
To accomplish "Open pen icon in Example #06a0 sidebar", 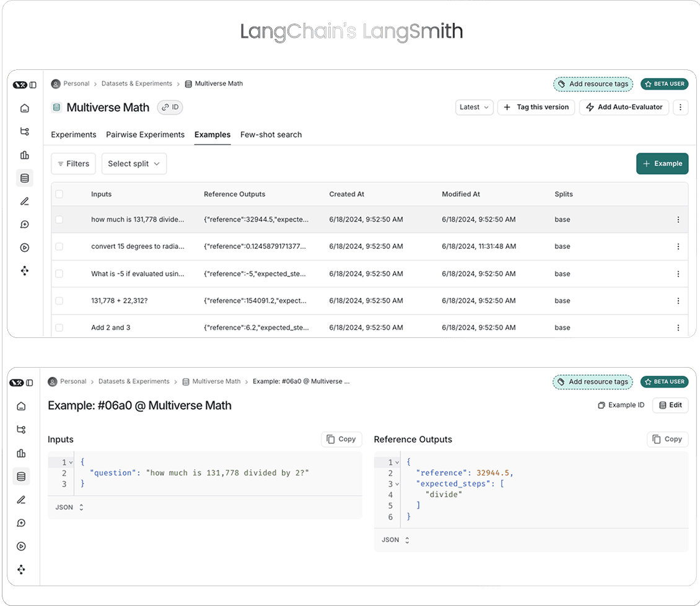I will point(21,500).
